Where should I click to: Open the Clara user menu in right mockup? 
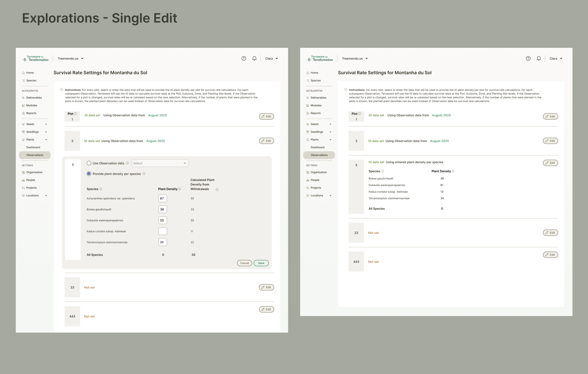coord(556,59)
